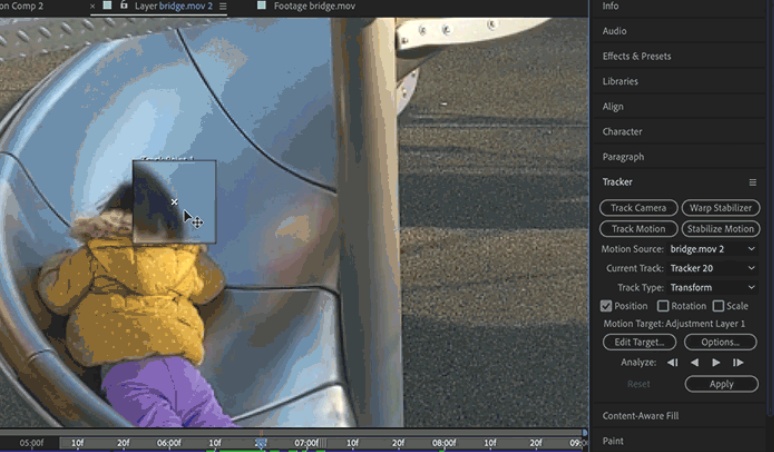Enable the Rotation checkbox

[663, 306]
